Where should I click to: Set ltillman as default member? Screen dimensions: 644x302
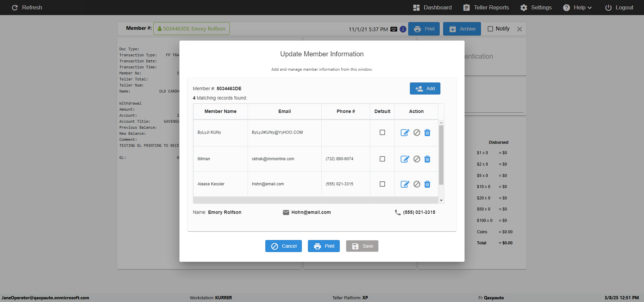point(382,159)
